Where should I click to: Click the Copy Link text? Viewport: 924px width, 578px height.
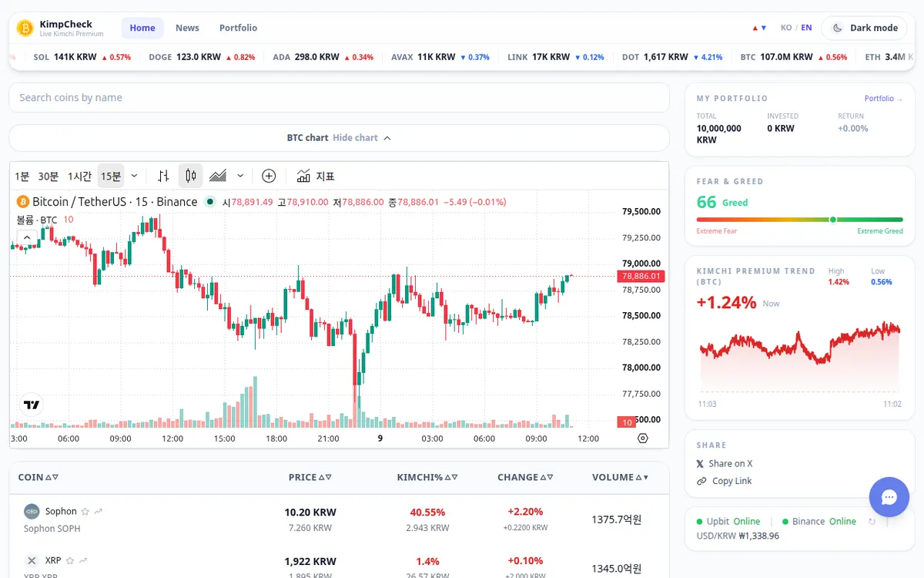(732, 481)
